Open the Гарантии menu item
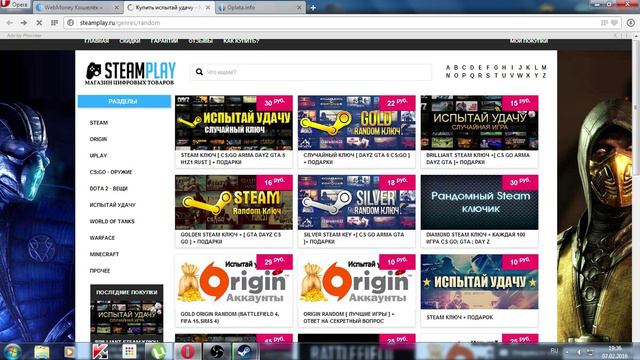The image size is (640, 360). coord(164,41)
